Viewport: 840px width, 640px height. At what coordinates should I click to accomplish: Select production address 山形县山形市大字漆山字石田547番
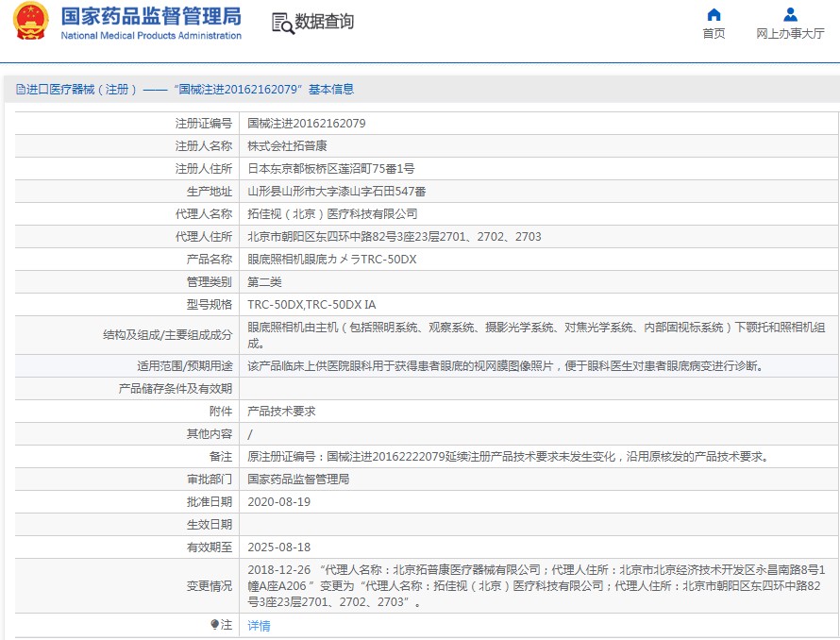tap(336, 192)
